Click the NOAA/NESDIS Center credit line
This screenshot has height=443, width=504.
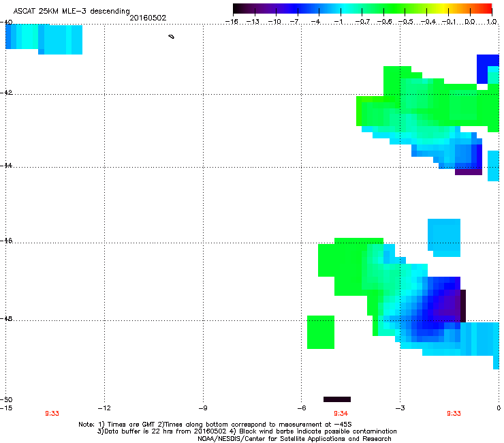(294, 439)
